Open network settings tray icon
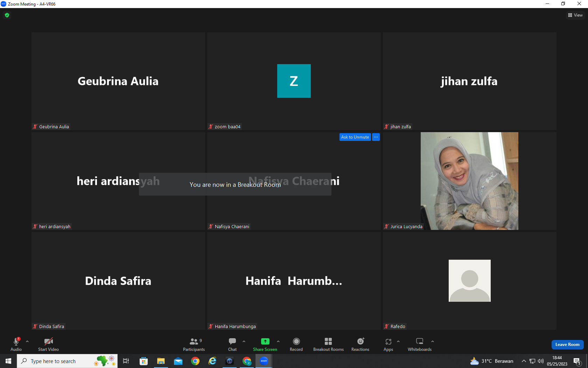This screenshot has height=368, width=588. (x=532, y=361)
